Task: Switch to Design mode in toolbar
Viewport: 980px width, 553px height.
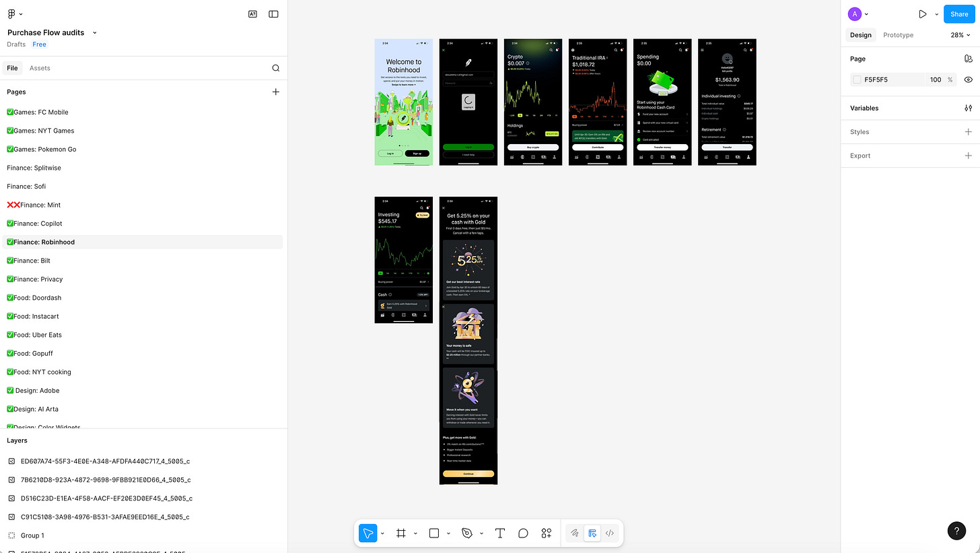Action: pyautogui.click(x=592, y=533)
